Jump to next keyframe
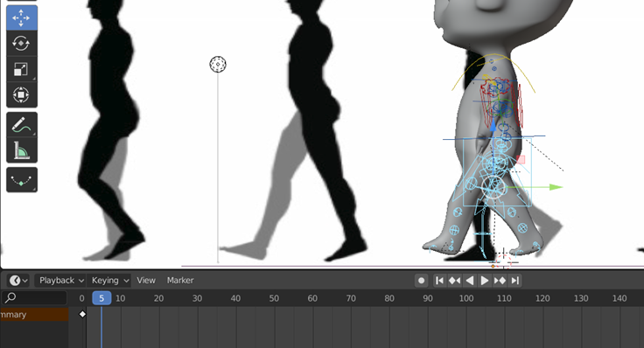Image resolution: width=644 pixels, height=348 pixels. (x=500, y=281)
